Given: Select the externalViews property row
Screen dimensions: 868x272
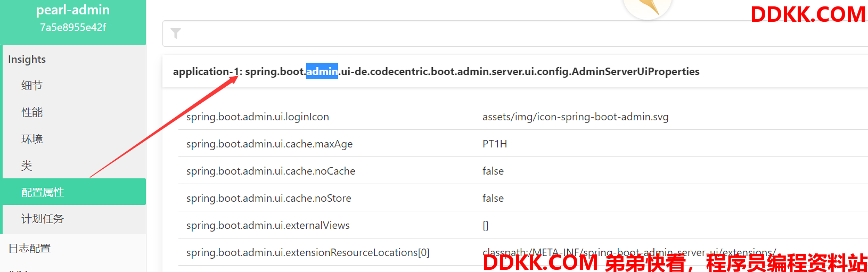Looking at the screenshot, I should [523, 225].
